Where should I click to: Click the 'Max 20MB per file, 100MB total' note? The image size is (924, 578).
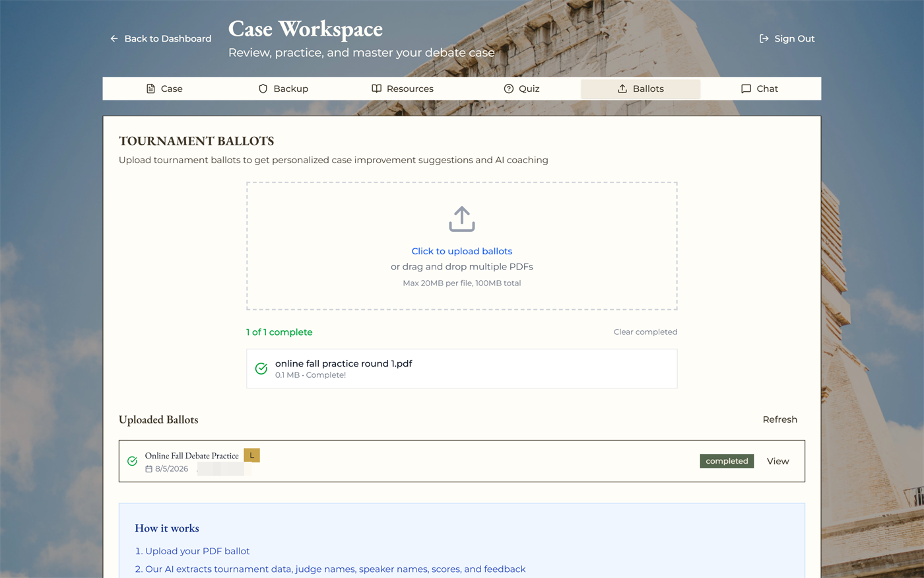(462, 283)
